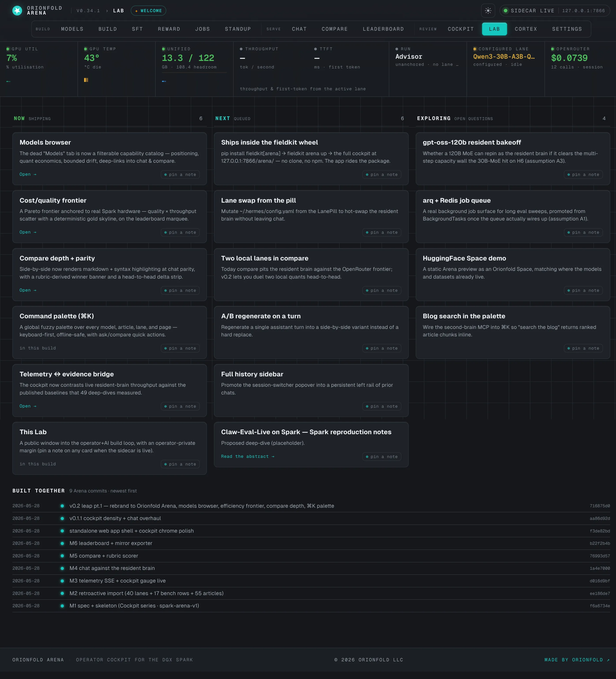Open the Chat tab
616x679 pixels.
pyautogui.click(x=299, y=29)
